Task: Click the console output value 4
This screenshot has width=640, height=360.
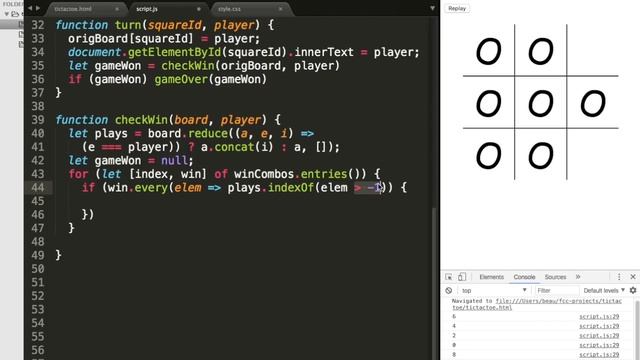Action: (x=454, y=326)
